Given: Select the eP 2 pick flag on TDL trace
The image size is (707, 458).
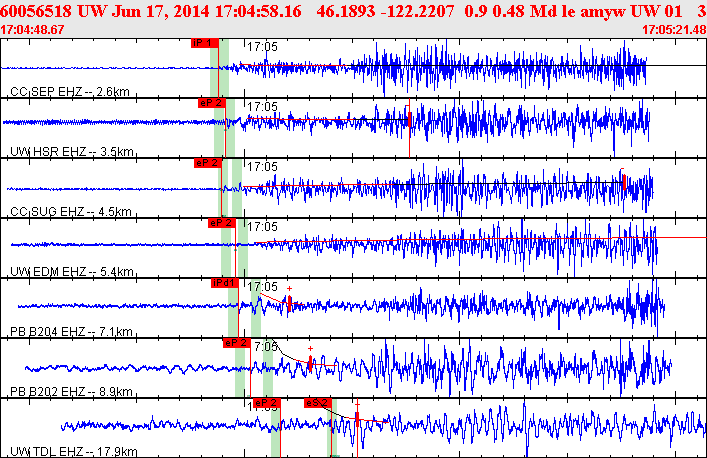Looking at the screenshot, I should [x=266, y=403].
